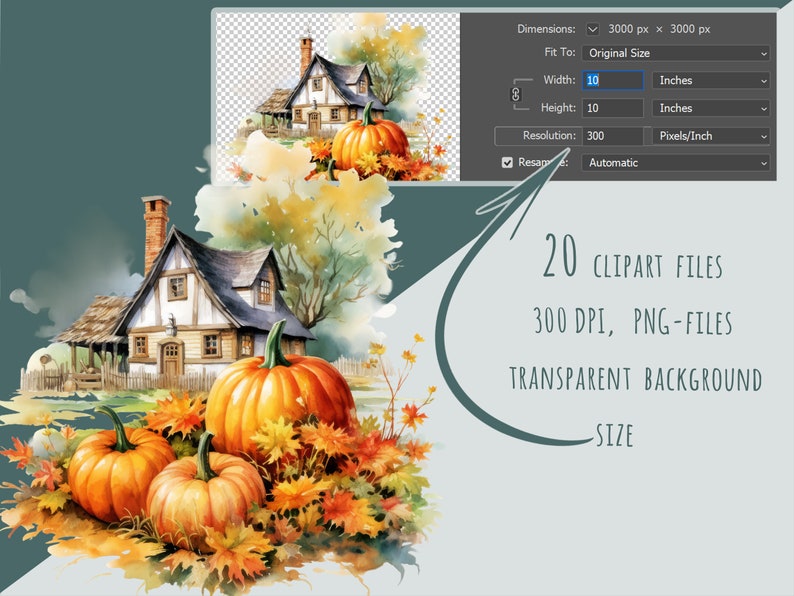Click the Width input field

613,80
